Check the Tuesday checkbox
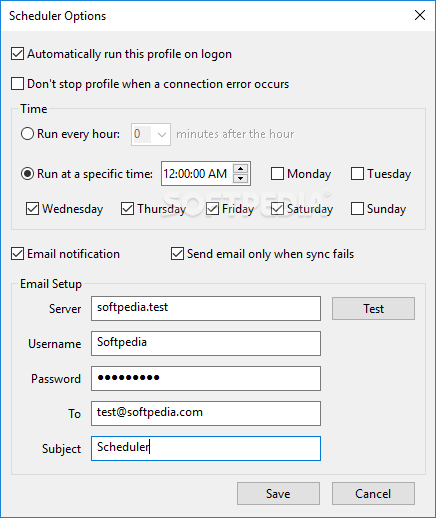This screenshot has width=436, height=518. click(357, 174)
